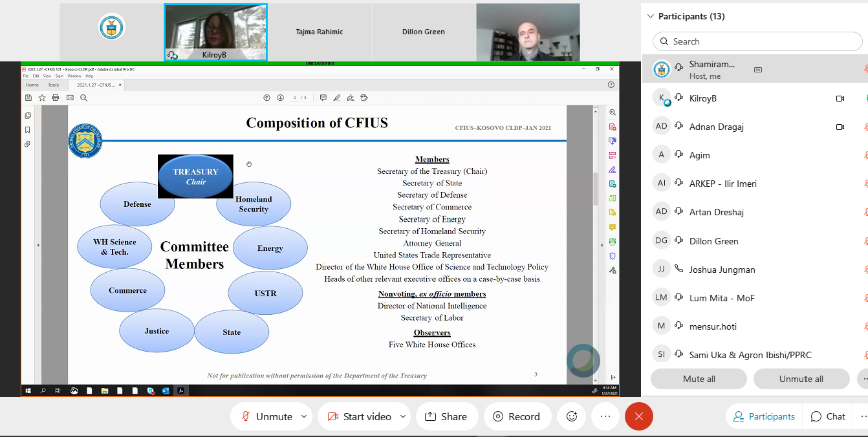Screen dimensions: 868x437
Task: Open audio options arrow next to Unmute
Action: [304, 417]
